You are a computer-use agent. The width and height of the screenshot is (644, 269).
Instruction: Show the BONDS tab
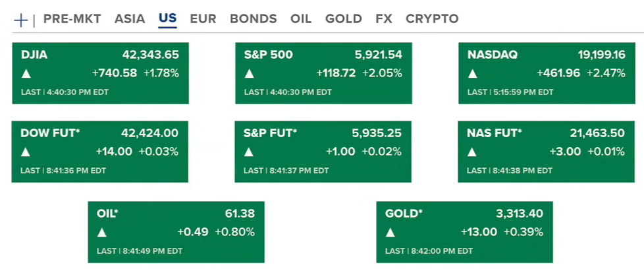pyautogui.click(x=253, y=19)
